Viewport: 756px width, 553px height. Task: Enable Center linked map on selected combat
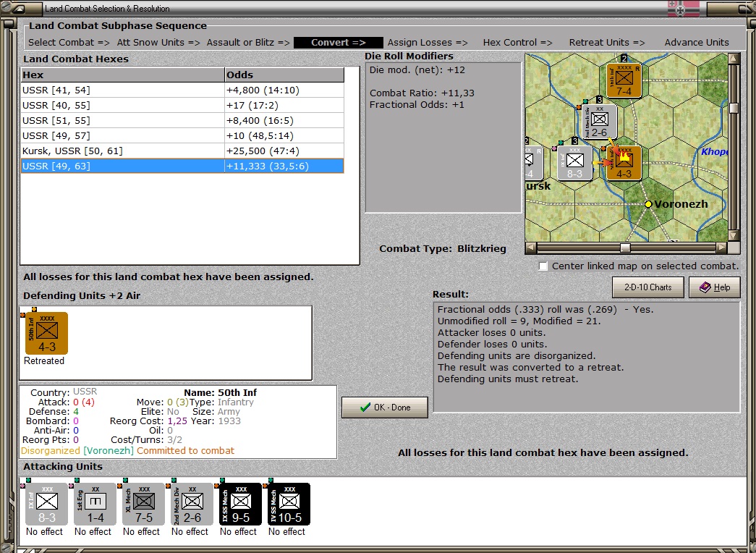(543, 266)
